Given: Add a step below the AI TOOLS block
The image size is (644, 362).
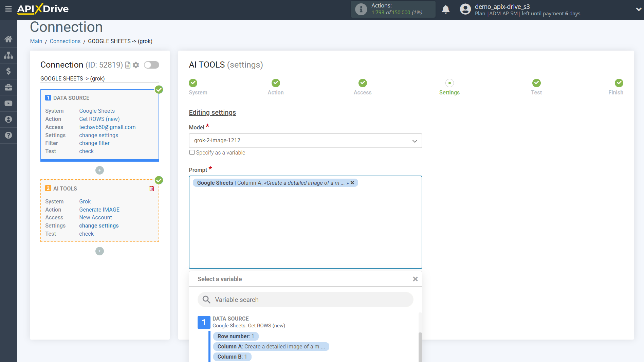Looking at the screenshot, I should tap(99, 251).
